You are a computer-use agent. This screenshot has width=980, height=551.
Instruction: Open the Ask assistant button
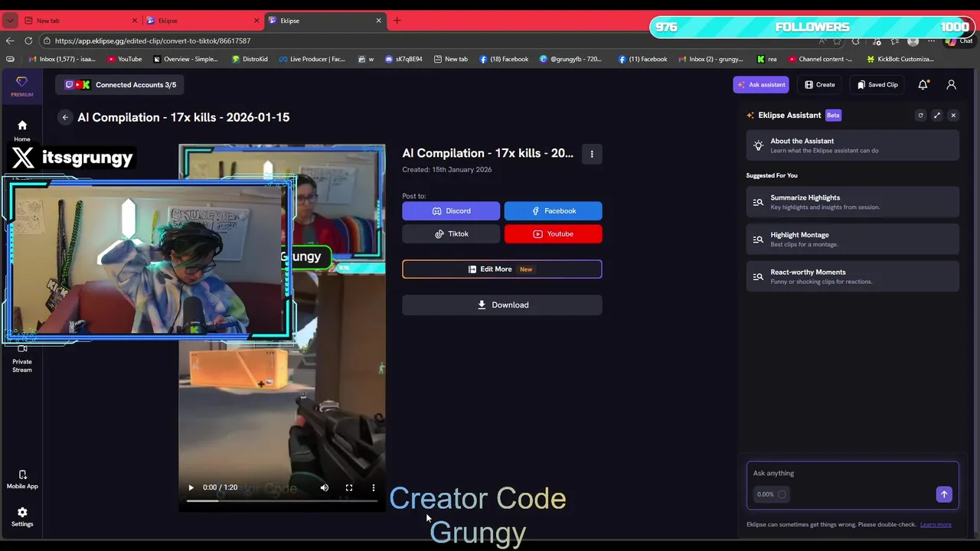coord(761,85)
